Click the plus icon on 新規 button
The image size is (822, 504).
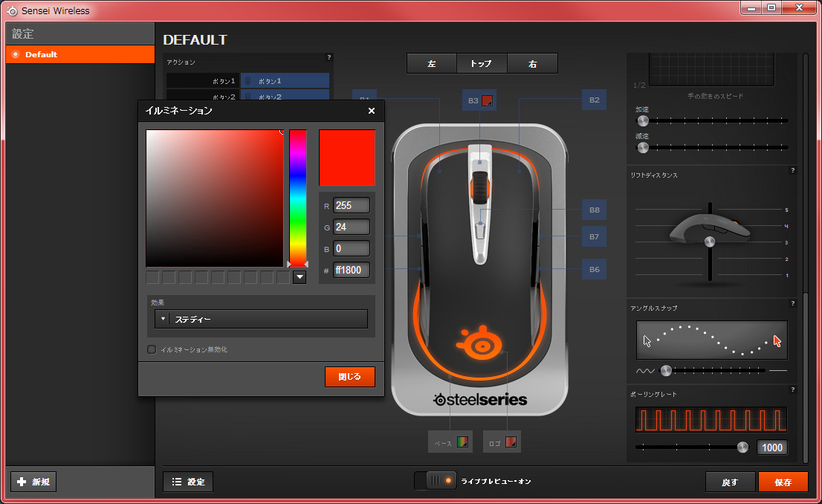[x=22, y=482]
